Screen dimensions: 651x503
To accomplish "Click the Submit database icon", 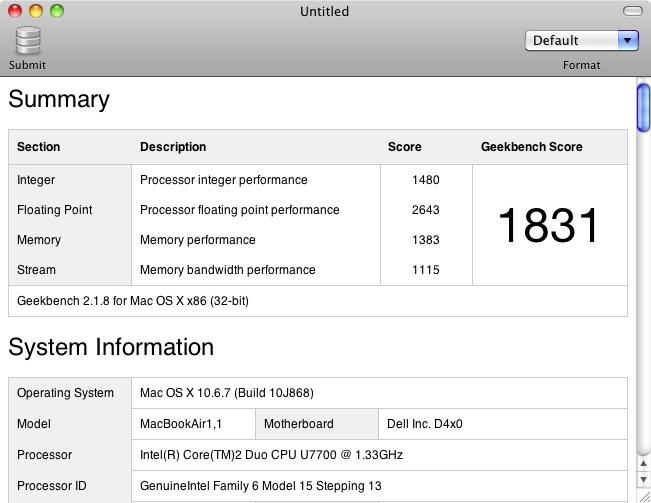I will click(x=27, y=41).
